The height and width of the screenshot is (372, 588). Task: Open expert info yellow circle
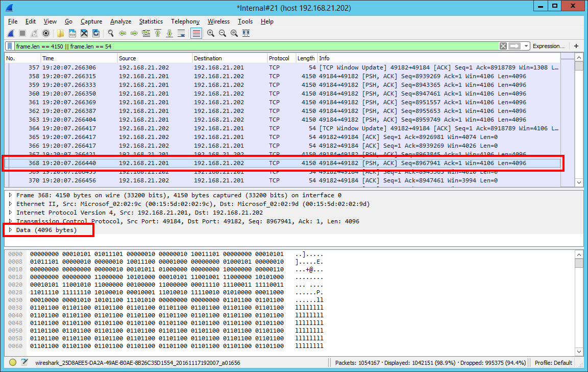click(x=13, y=363)
